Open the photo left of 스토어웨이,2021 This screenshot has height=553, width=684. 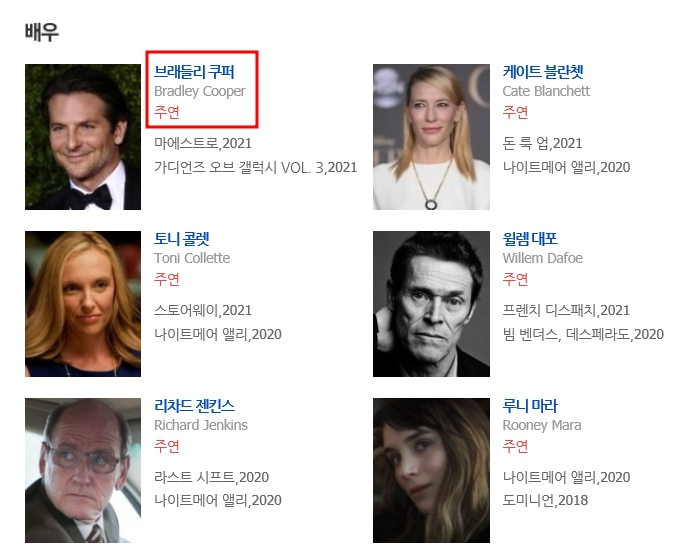tap(83, 304)
